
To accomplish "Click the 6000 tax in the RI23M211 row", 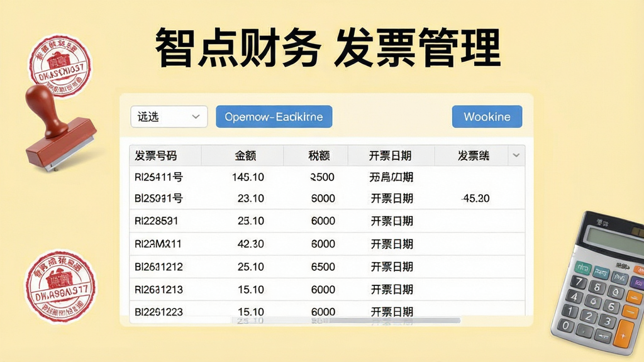I will pyautogui.click(x=323, y=244).
